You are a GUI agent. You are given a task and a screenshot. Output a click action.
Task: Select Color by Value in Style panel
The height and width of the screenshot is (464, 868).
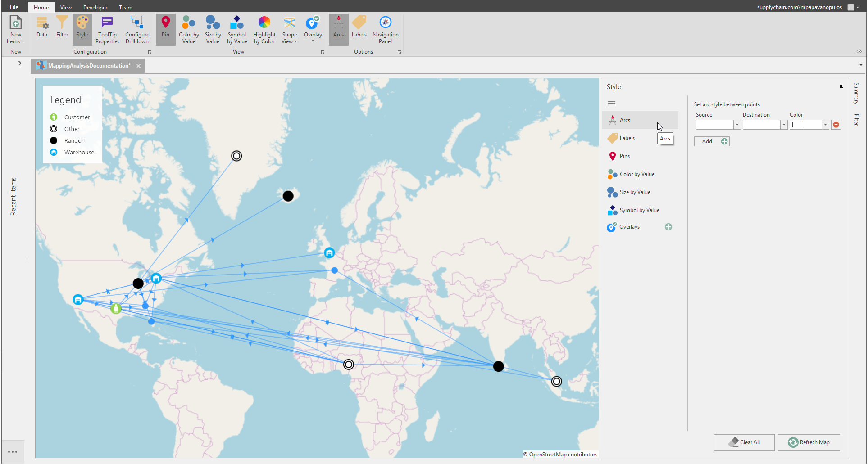(x=640, y=174)
